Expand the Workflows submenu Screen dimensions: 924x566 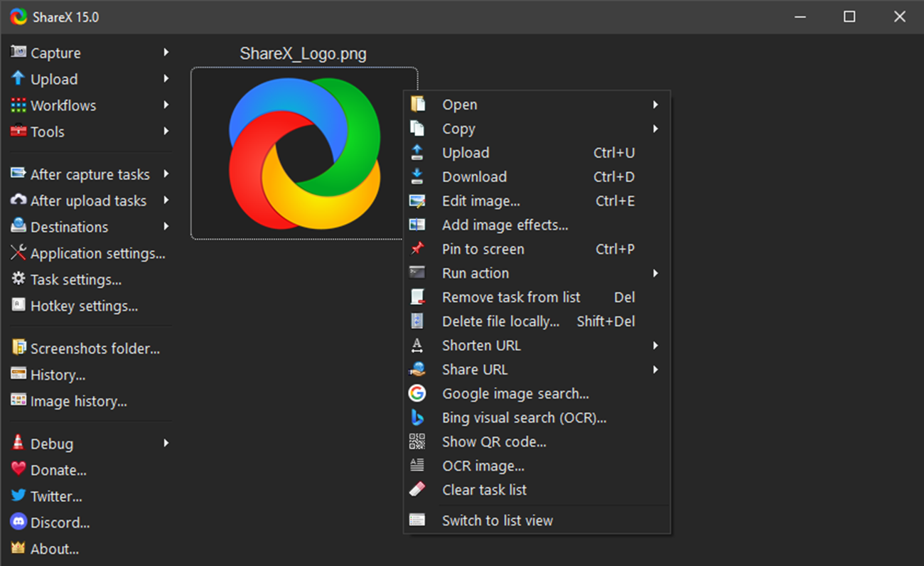(x=166, y=105)
